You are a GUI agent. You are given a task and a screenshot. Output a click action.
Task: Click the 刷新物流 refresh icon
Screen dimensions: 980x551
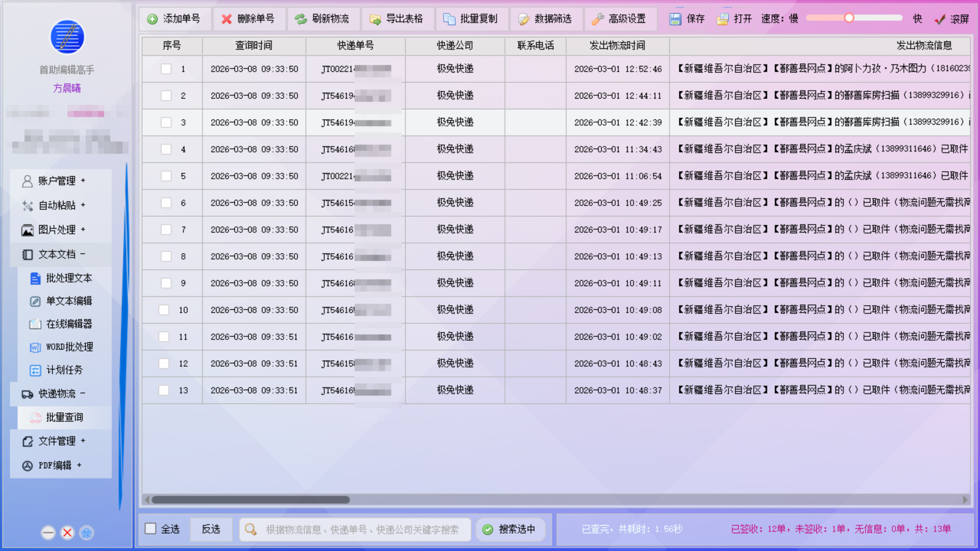301,19
